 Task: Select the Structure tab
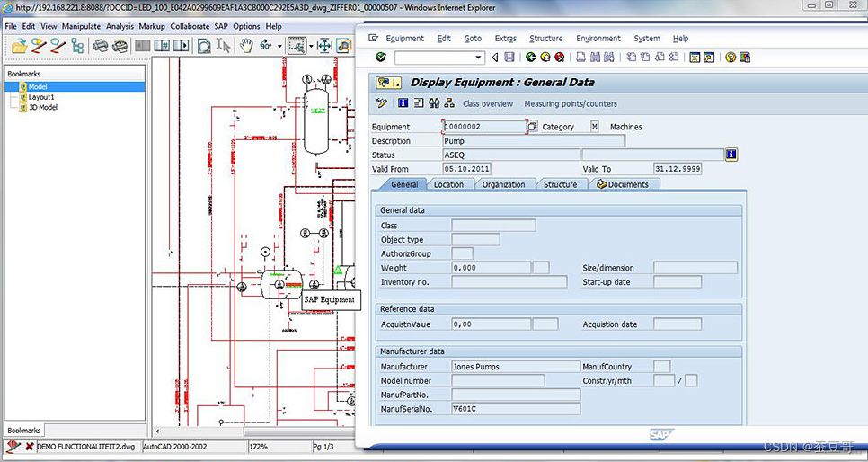560,184
